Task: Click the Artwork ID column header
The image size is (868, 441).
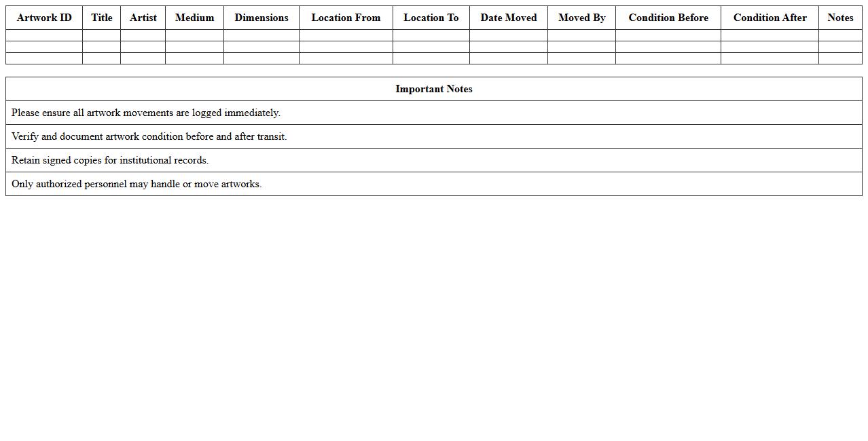Action: coord(44,18)
